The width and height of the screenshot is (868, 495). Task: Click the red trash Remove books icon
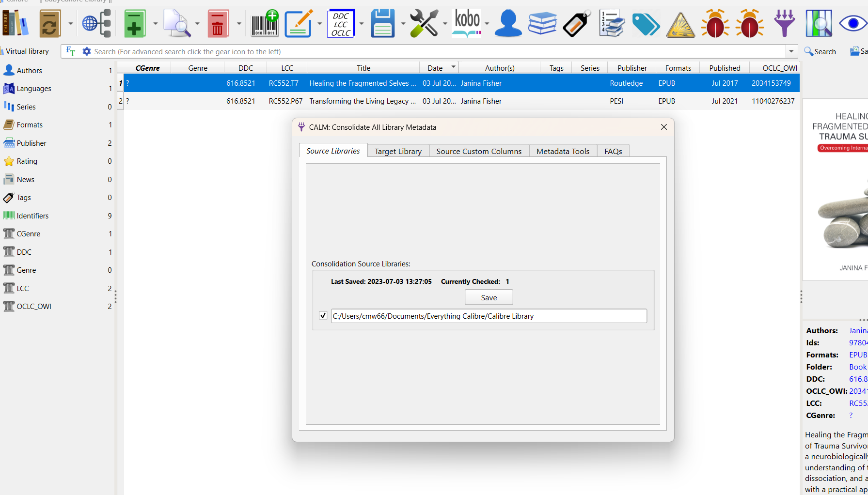218,23
